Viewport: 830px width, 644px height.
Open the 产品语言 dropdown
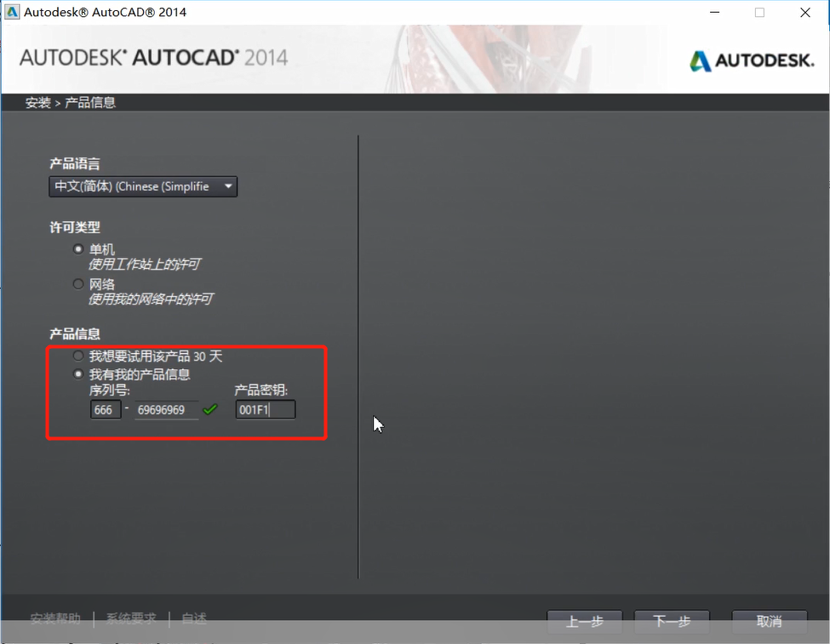tap(142, 185)
